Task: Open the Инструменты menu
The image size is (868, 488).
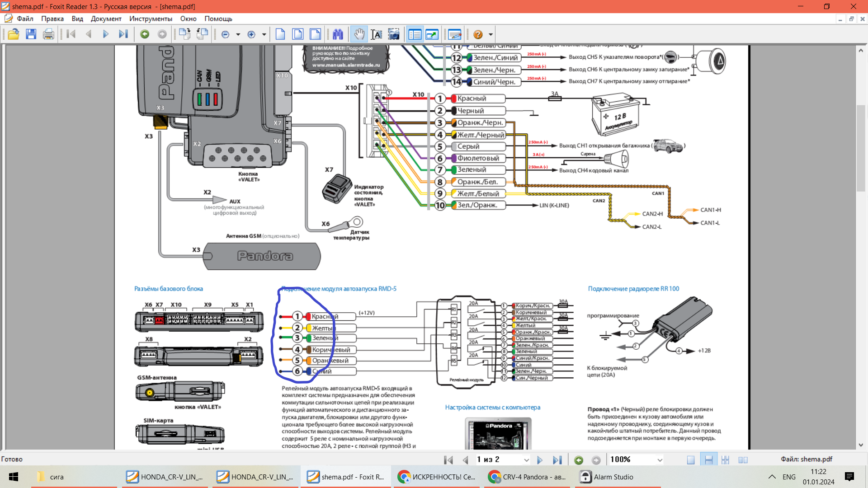Action: tap(151, 19)
